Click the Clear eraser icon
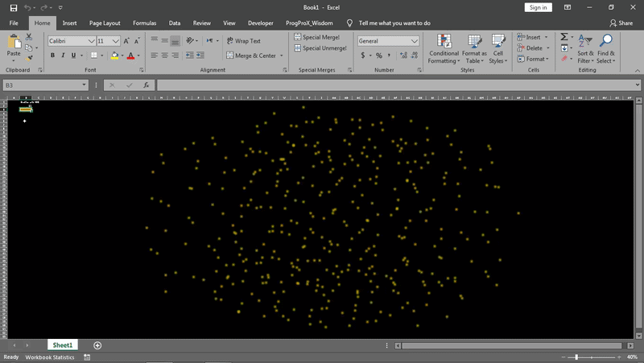 click(564, 59)
